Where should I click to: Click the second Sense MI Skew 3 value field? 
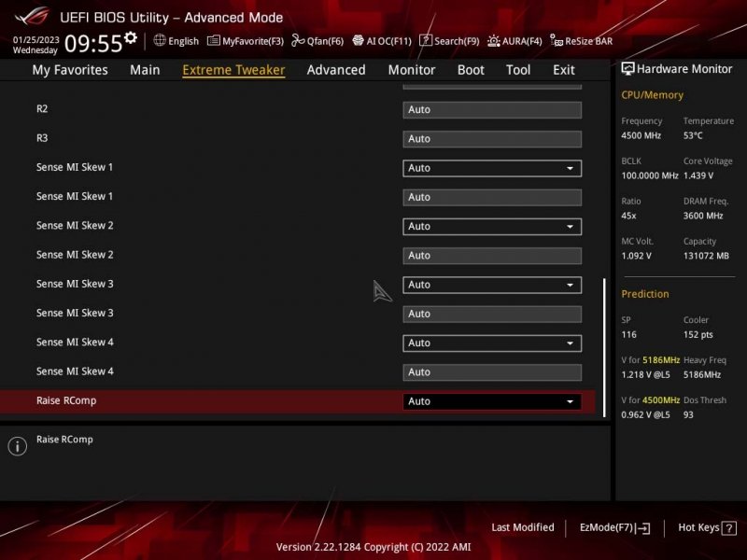coord(492,314)
